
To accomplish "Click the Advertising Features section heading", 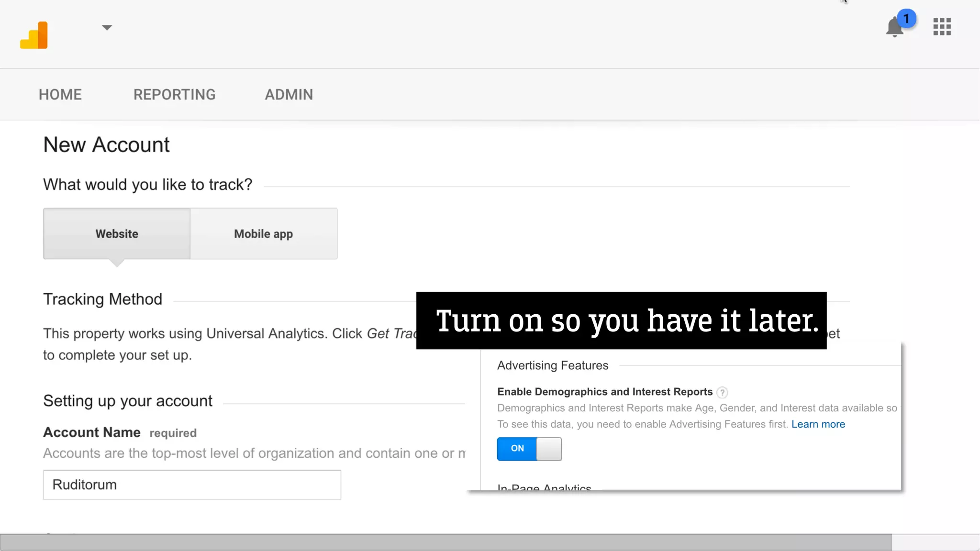I will 553,365.
